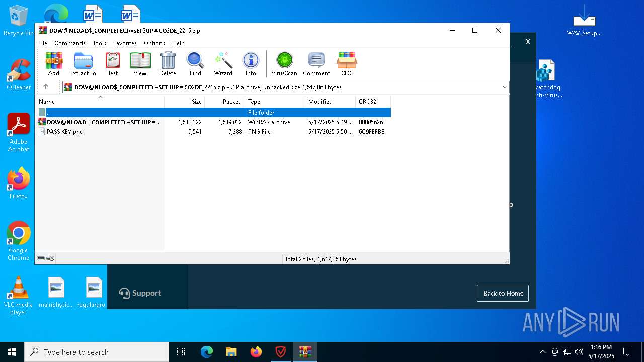Screen dimensions: 644x362
Task: Click the taskbar search box
Action: coord(97,352)
